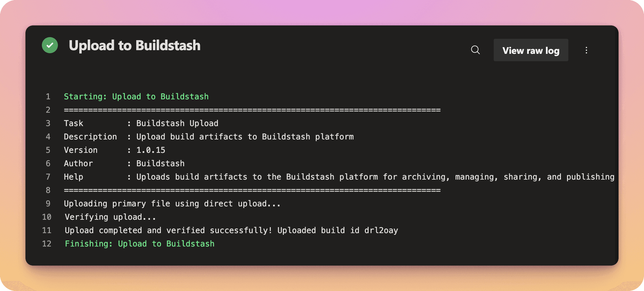Screen dimensions: 644x291
Task: Select line number 1 in the log
Action: coord(48,97)
